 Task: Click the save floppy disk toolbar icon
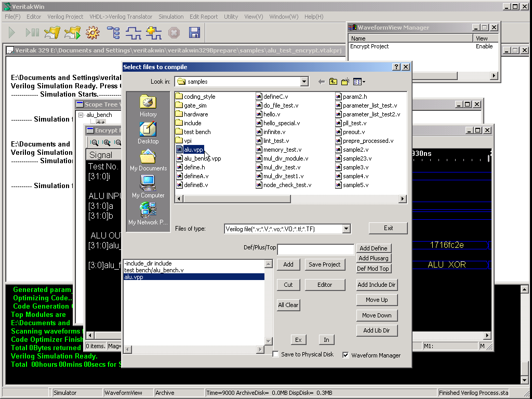point(195,33)
